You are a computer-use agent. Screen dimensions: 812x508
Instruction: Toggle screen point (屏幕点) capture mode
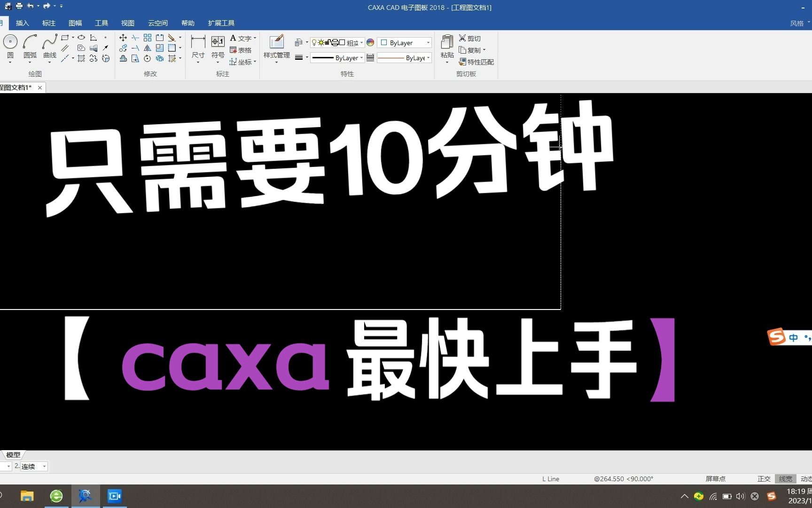[715, 478]
